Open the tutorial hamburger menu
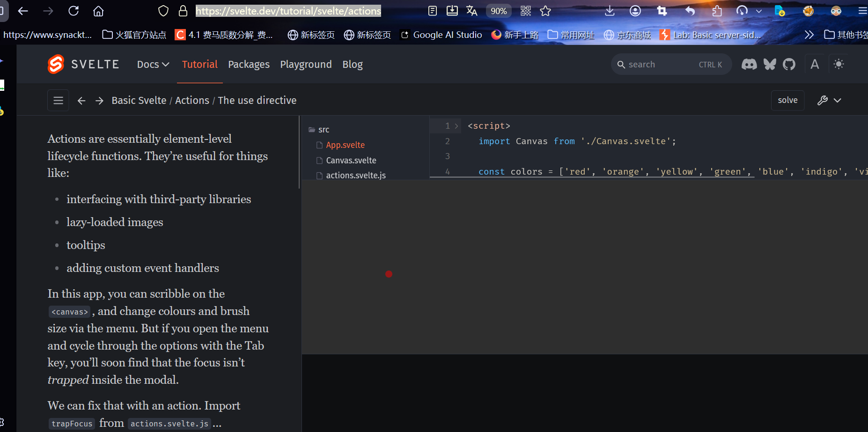The image size is (868, 432). click(58, 101)
